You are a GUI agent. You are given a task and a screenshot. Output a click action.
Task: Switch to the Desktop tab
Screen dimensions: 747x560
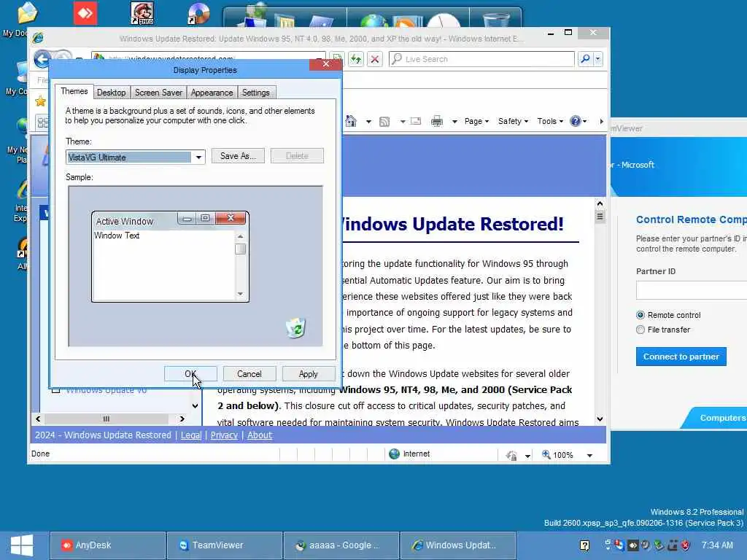click(111, 93)
